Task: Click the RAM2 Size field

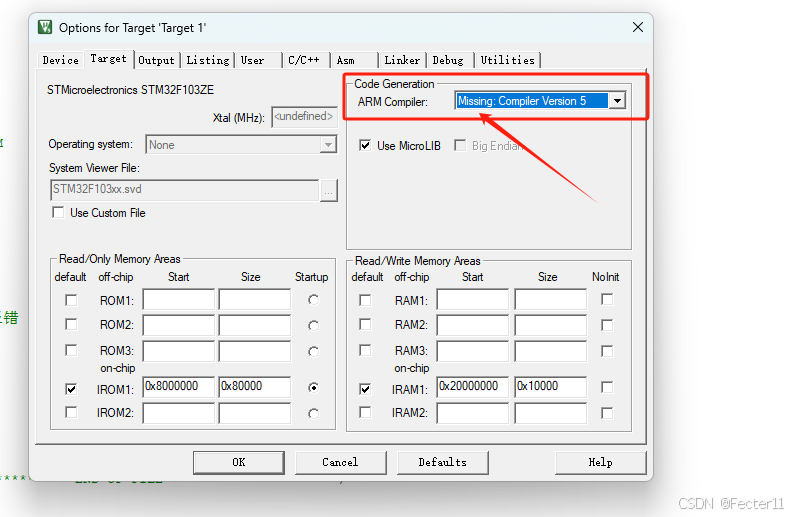Action: [x=551, y=325]
